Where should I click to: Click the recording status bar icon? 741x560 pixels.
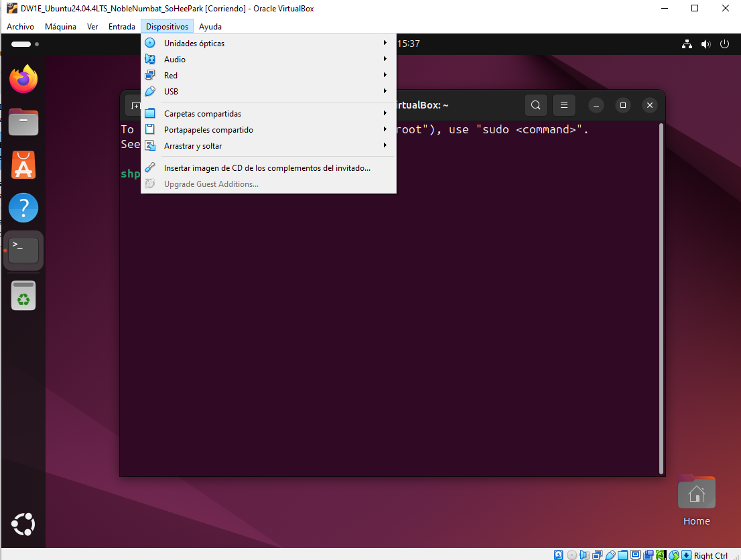pos(649,555)
